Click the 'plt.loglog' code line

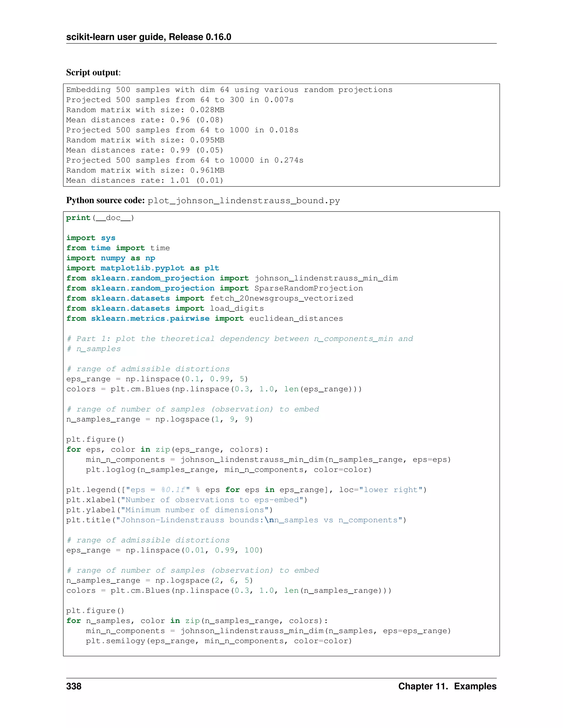229,470
